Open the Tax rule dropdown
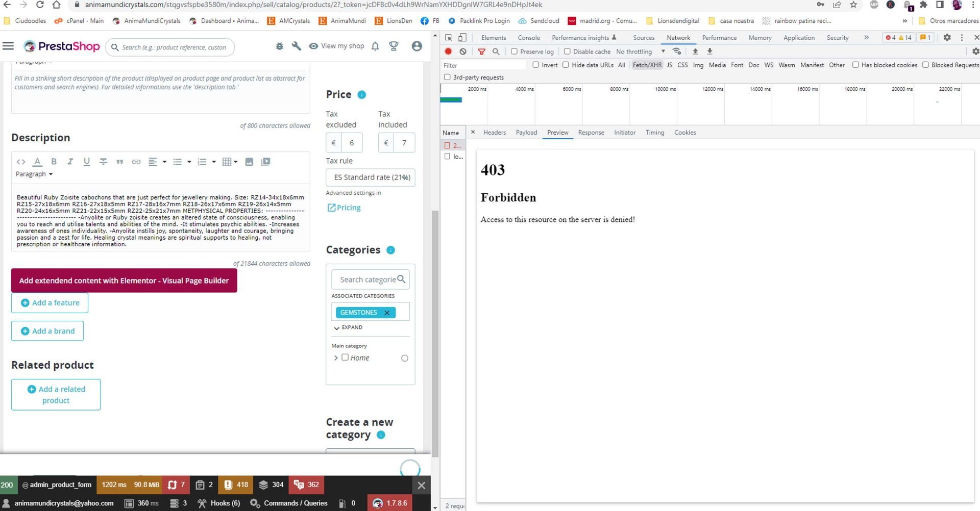This screenshot has width=980, height=511. (x=371, y=177)
